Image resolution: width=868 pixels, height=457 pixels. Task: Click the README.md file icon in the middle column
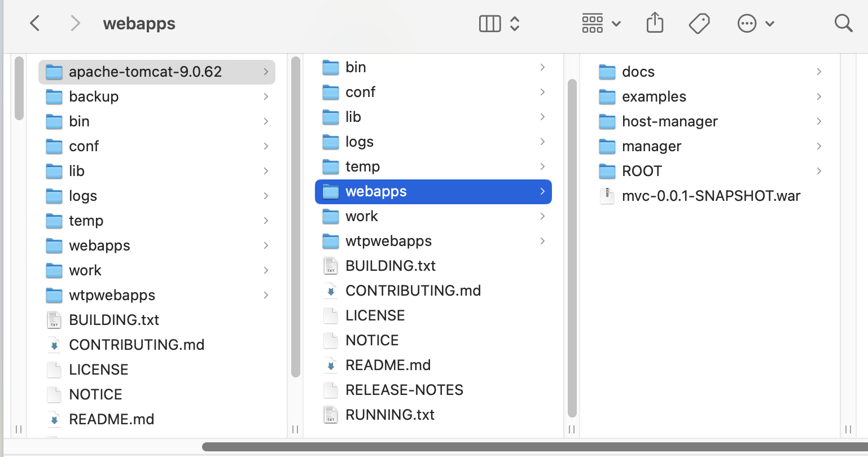(x=331, y=365)
